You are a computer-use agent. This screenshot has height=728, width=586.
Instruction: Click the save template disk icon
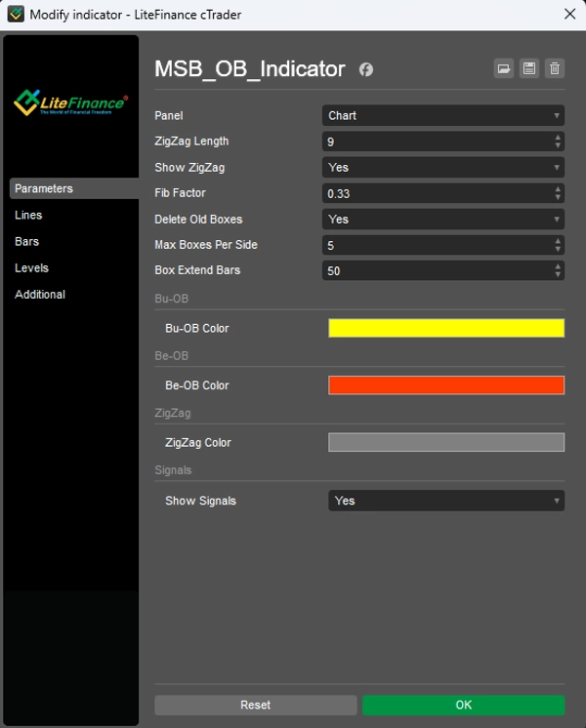[528, 68]
